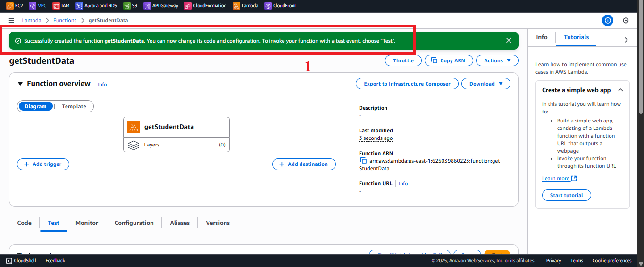
Task: Dismiss the green success banner
Action: (x=509, y=41)
